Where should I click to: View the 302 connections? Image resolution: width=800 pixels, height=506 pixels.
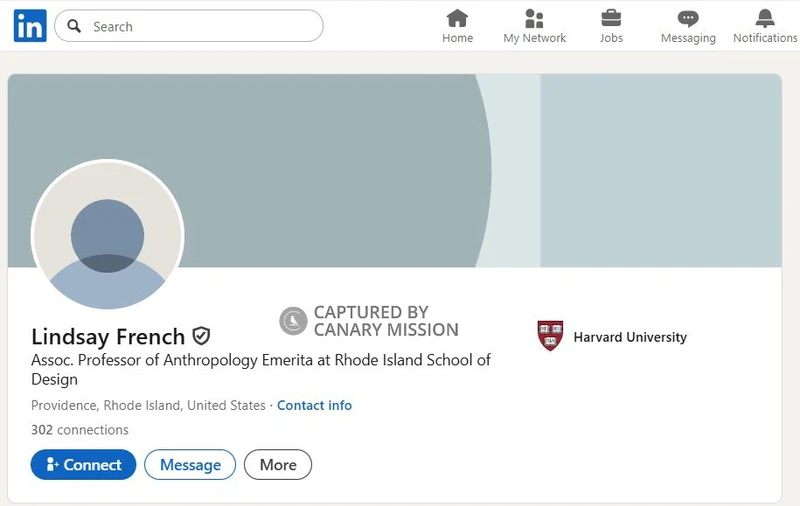(80, 430)
